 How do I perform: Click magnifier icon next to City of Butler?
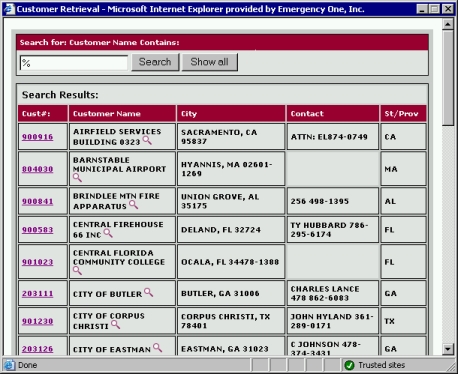[149, 293]
